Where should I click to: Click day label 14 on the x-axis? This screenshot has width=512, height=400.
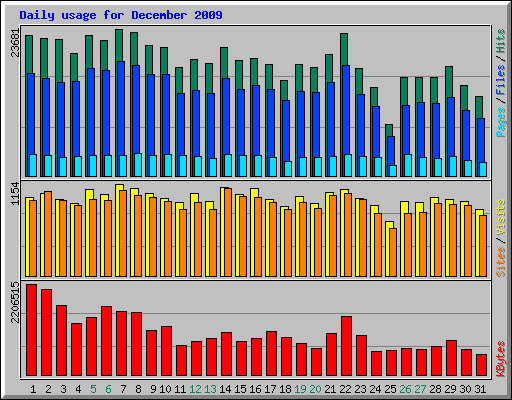coord(225,389)
